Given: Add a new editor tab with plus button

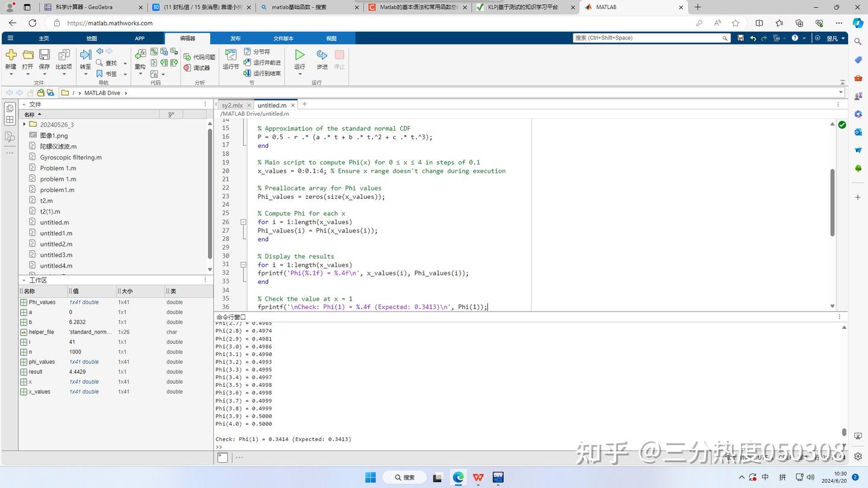Looking at the screenshot, I should click(x=304, y=104).
